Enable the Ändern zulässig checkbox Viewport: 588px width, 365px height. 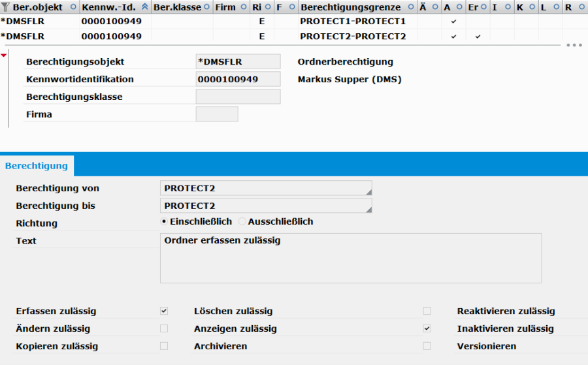164,328
